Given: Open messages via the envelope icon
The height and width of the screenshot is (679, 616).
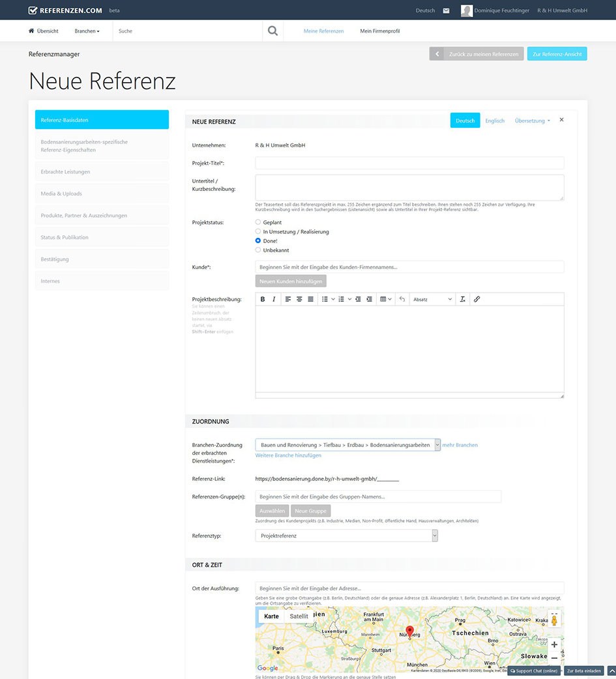Looking at the screenshot, I should [447, 10].
